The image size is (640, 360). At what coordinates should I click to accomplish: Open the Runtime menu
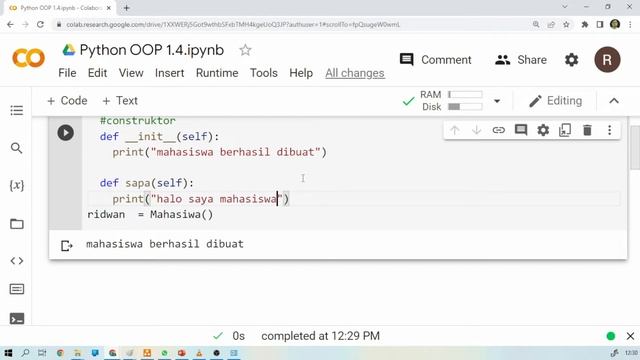(x=217, y=73)
